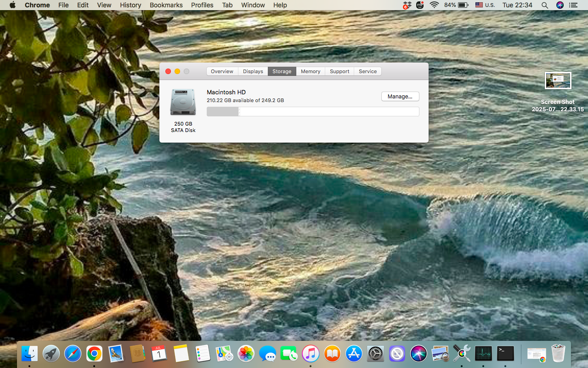Open the Screen Shot file on the desktop

pyautogui.click(x=557, y=80)
